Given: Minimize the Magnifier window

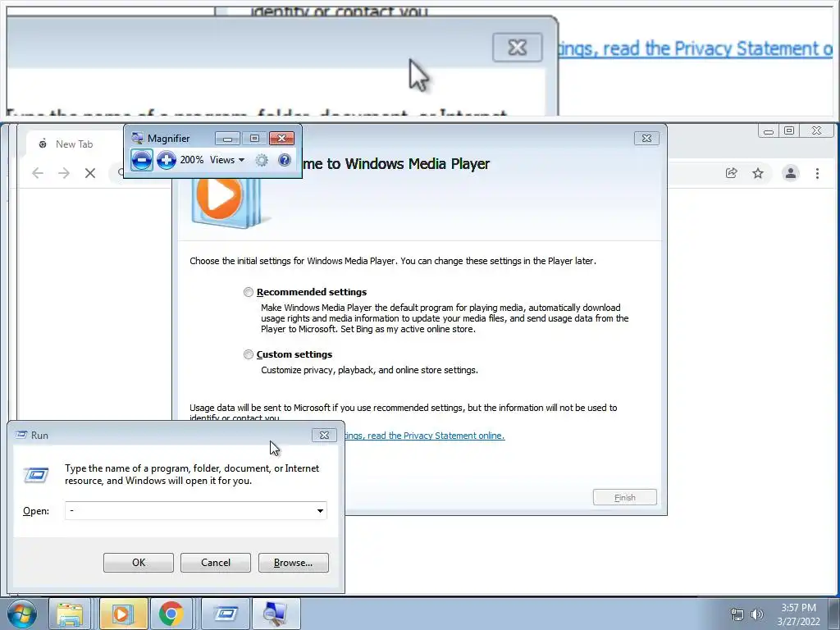Looking at the screenshot, I should (227, 139).
